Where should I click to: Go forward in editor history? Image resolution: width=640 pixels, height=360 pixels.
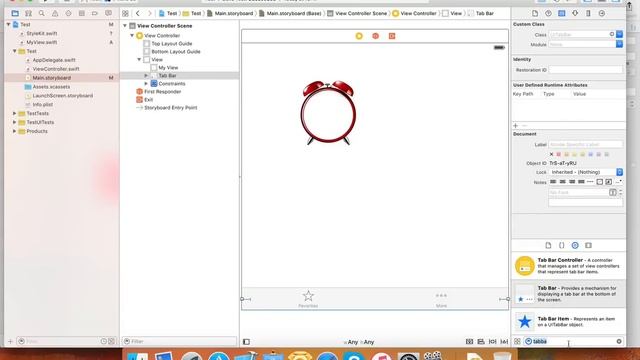point(149,13)
